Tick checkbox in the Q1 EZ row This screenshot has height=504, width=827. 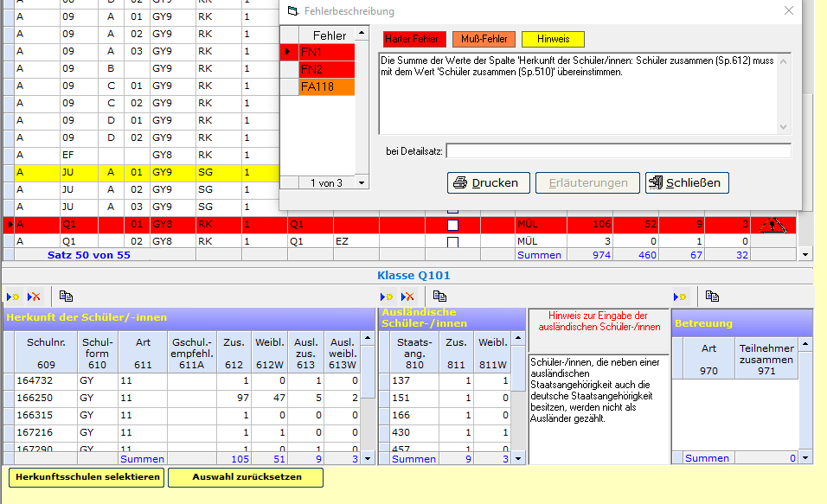[452, 242]
